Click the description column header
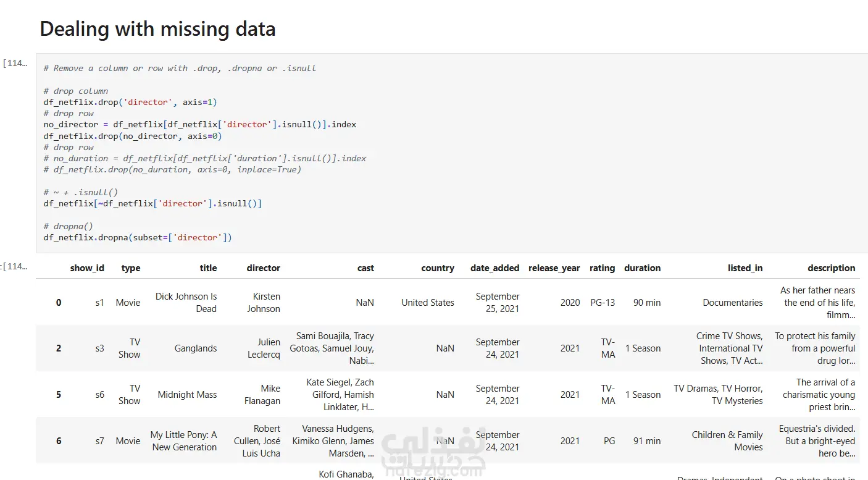 pos(832,268)
